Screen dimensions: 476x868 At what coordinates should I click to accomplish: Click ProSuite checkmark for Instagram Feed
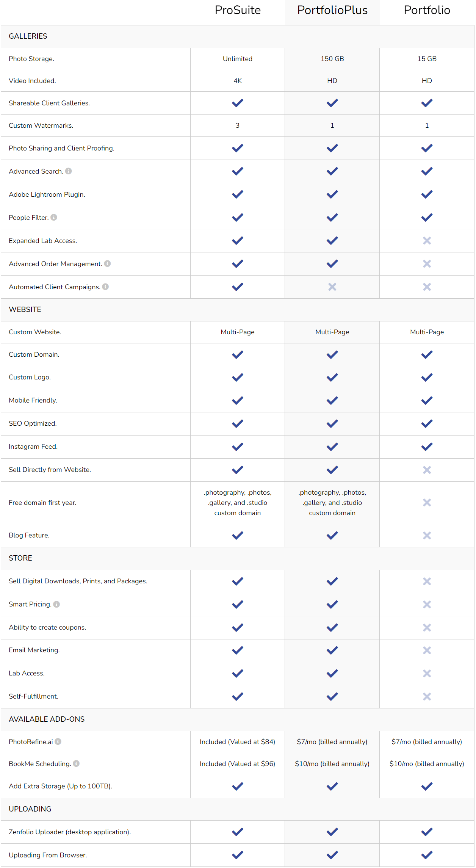click(x=238, y=447)
